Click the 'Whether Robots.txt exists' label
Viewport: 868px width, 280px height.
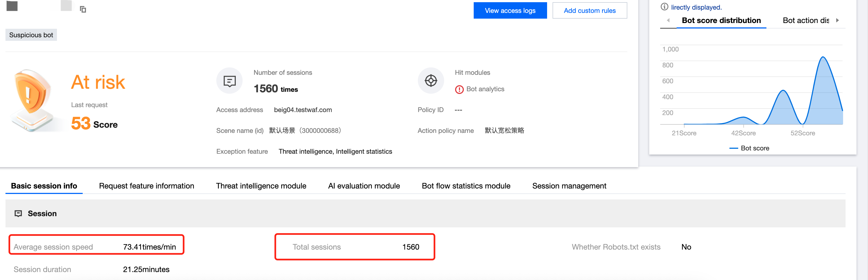(x=616, y=247)
